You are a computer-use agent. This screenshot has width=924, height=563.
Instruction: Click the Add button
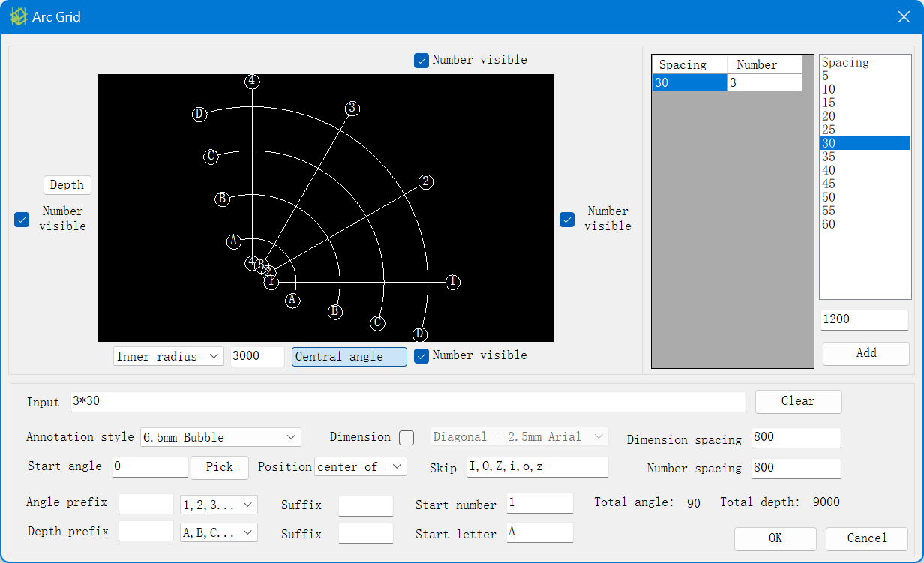tap(865, 353)
